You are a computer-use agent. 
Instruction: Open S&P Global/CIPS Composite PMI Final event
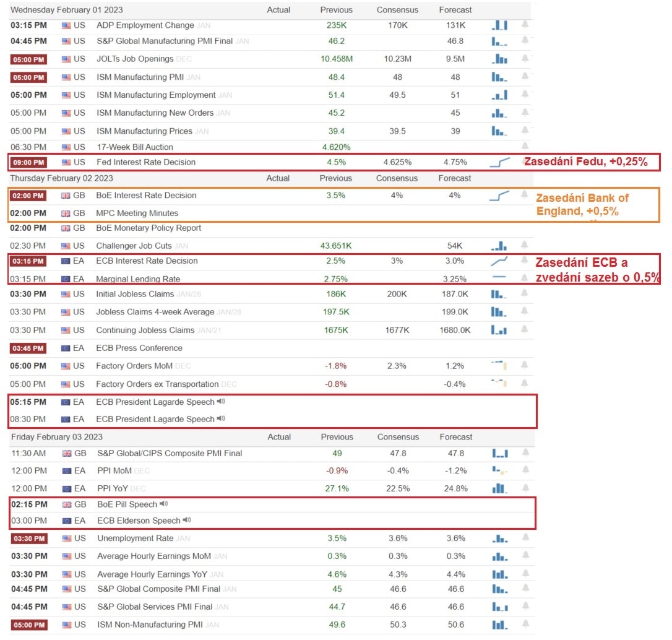click(170, 454)
